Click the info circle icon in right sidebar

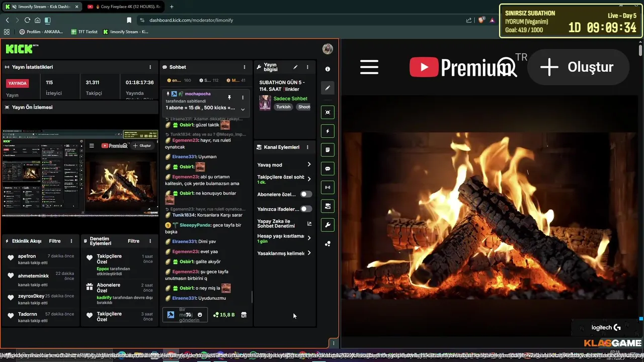[x=328, y=69]
